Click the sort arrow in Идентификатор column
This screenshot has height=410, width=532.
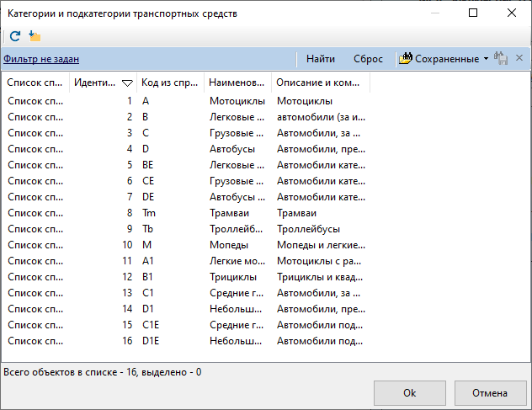click(127, 83)
